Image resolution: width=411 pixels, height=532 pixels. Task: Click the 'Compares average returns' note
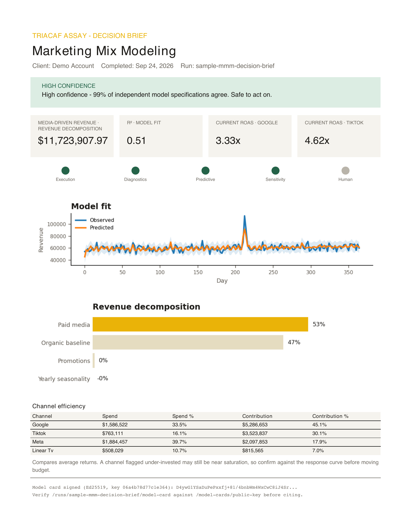(x=205, y=466)
